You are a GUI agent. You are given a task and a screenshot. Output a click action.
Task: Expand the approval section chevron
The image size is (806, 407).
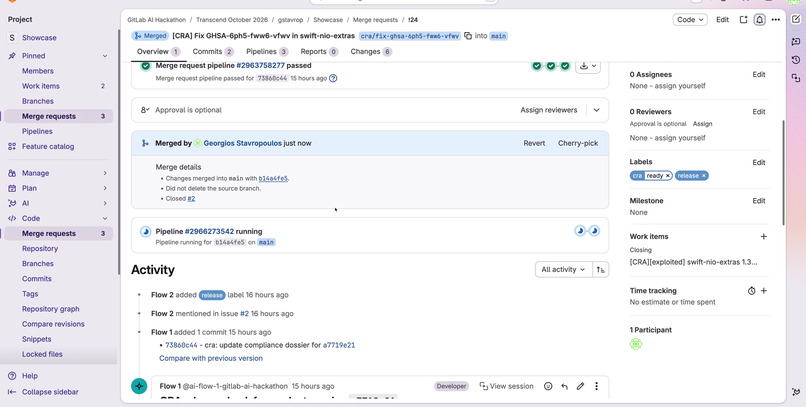coord(596,110)
